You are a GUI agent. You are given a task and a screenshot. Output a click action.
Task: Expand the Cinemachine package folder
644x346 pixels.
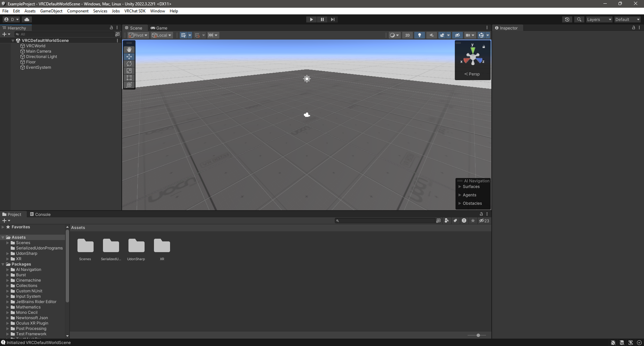point(8,280)
